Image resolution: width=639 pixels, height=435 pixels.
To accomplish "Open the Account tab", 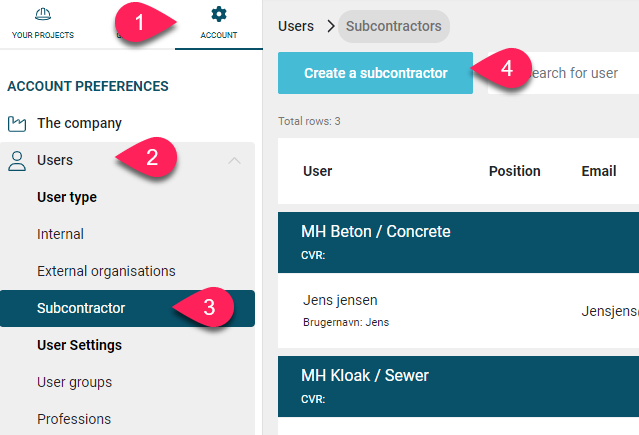I will click(x=219, y=24).
